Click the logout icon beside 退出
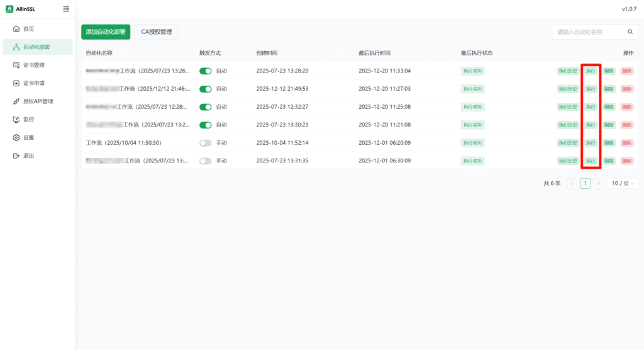This screenshot has width=644, height=350. point(16,156)
